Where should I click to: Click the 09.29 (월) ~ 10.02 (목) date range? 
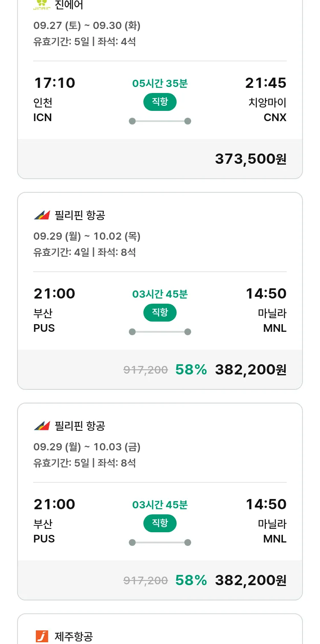[87, 236]
